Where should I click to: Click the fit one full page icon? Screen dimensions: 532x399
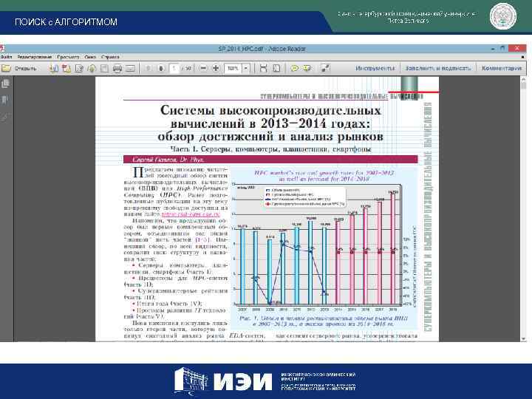pos(276,69)
